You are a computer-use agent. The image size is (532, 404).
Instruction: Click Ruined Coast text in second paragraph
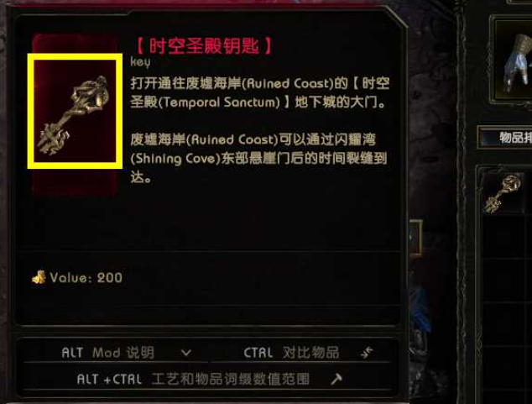click(232, 139)
